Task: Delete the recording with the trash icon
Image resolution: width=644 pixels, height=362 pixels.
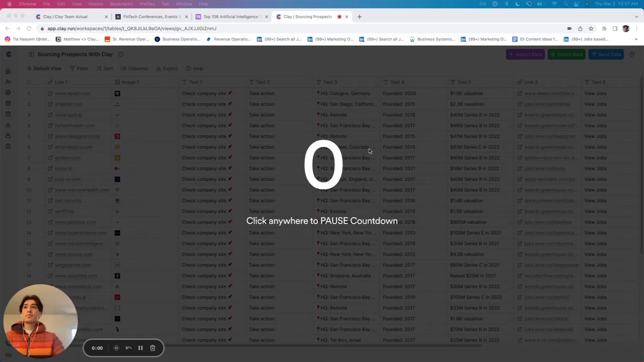Action: pos(152,348)
